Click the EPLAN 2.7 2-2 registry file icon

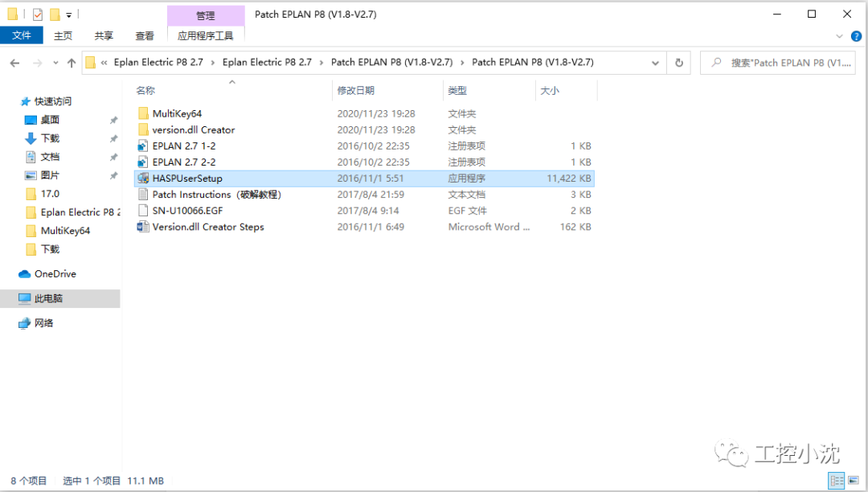coord(143,162)
